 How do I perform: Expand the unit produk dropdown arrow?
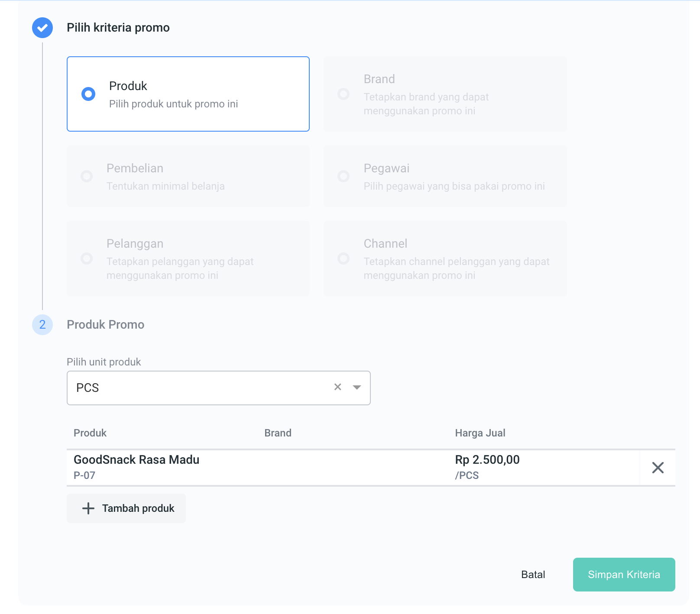(x=357, y=387)
